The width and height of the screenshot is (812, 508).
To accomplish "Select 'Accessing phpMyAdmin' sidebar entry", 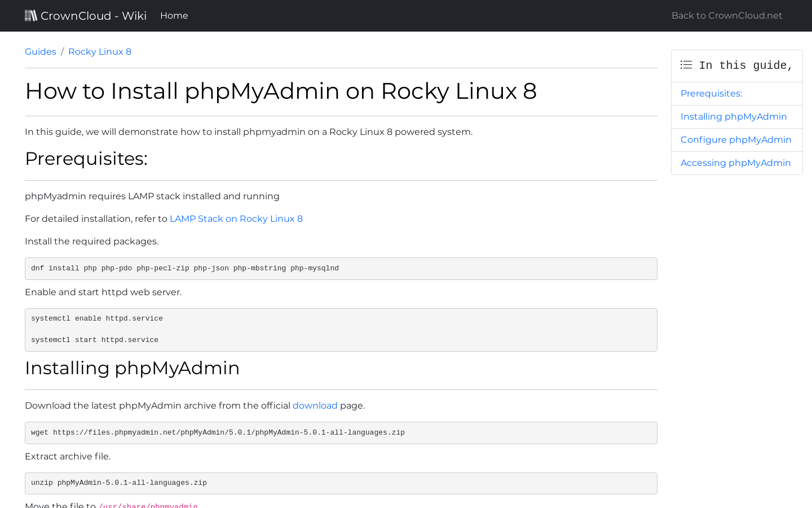I will point(735,163).
